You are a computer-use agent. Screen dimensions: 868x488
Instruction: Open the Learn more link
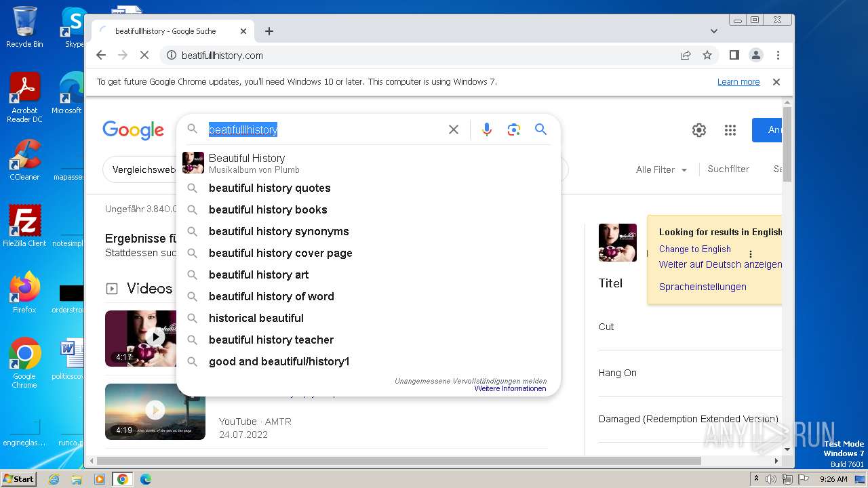[x=738, y=82]
